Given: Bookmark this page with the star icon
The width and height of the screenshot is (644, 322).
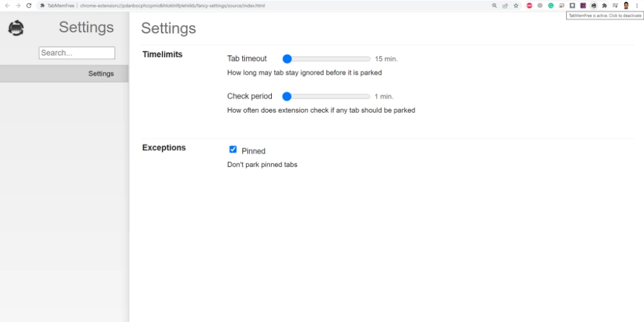Looking at the screenshot, I should pos(516,6).
